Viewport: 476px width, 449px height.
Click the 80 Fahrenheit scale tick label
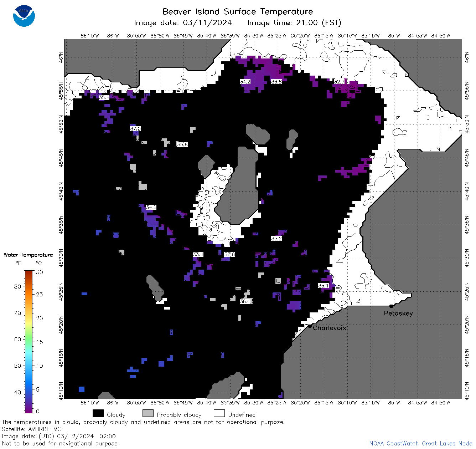[x=17, y=286]
